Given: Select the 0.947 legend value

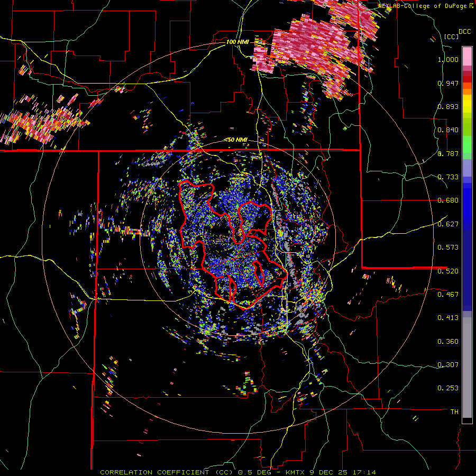Looking at the screenshot, I should [x=448, y=83].
